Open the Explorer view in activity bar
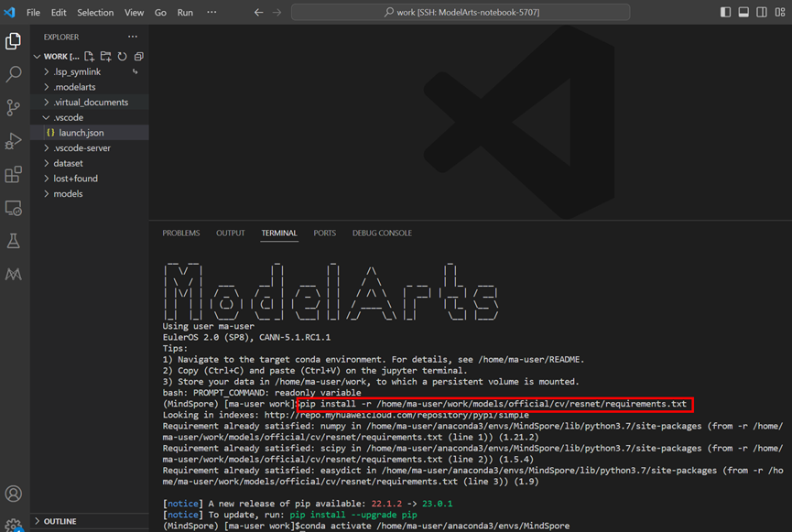 click(x=13, y=41)
